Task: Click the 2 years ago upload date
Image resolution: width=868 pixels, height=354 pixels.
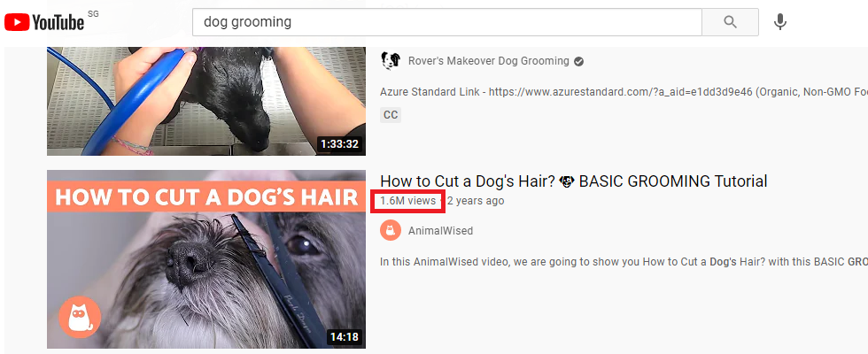Action: [x=476, y=201]
